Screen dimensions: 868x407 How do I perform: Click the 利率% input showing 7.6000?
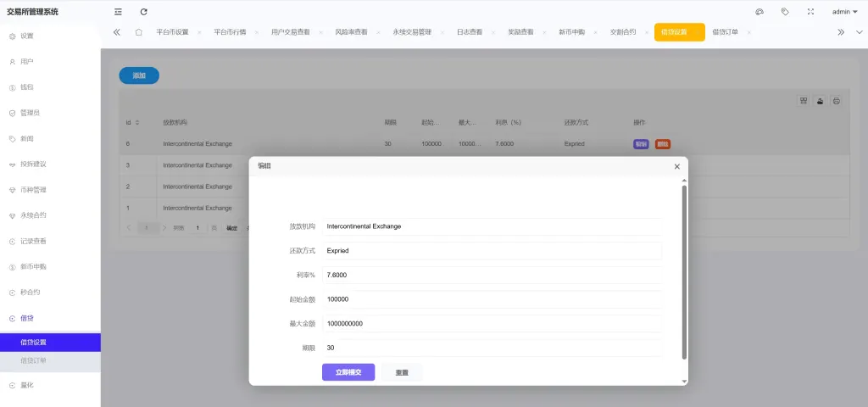click(492, 276)
